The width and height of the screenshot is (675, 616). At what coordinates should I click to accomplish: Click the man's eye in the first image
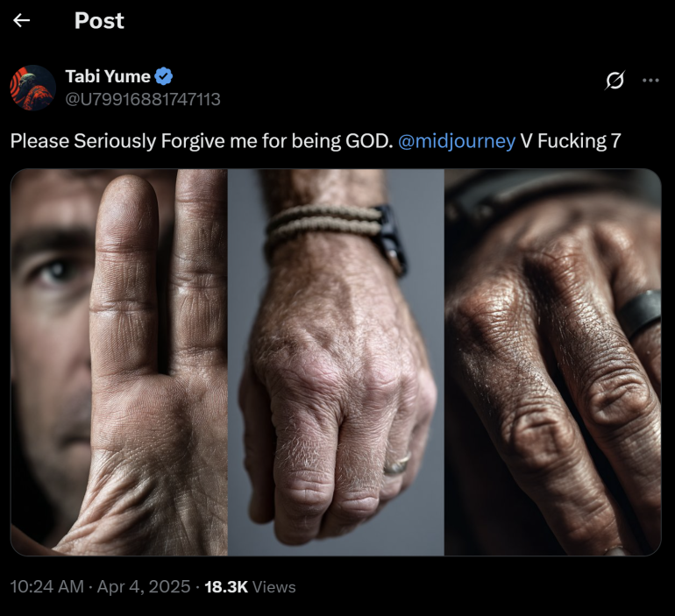click(x=55, y=271)
